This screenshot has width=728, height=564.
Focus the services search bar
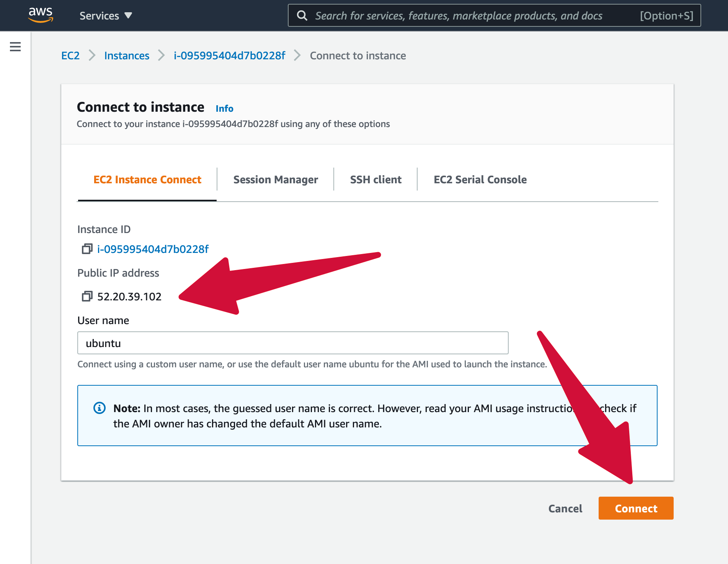494,16
